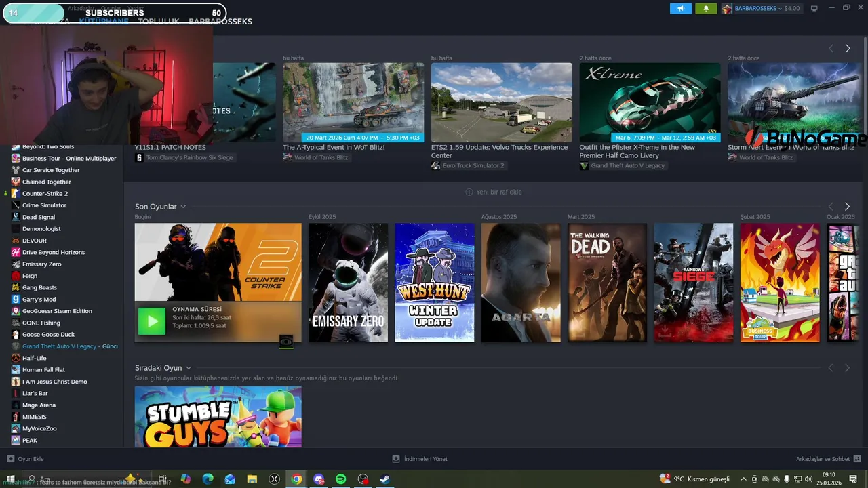Screen dimensions: 868x488
Task: Show next news items with right arrow
Action: [x=847, y=49]
